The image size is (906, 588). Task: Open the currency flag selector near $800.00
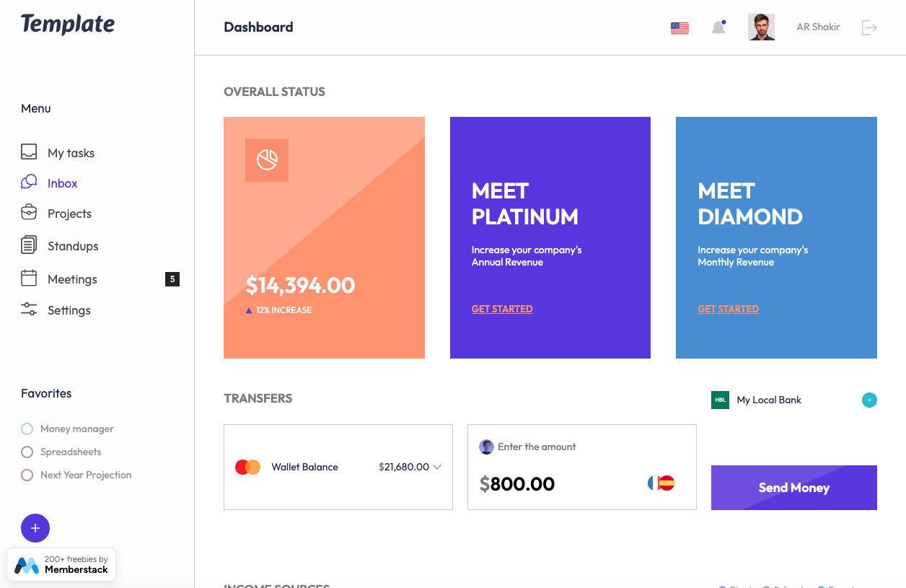click(661, 483)
